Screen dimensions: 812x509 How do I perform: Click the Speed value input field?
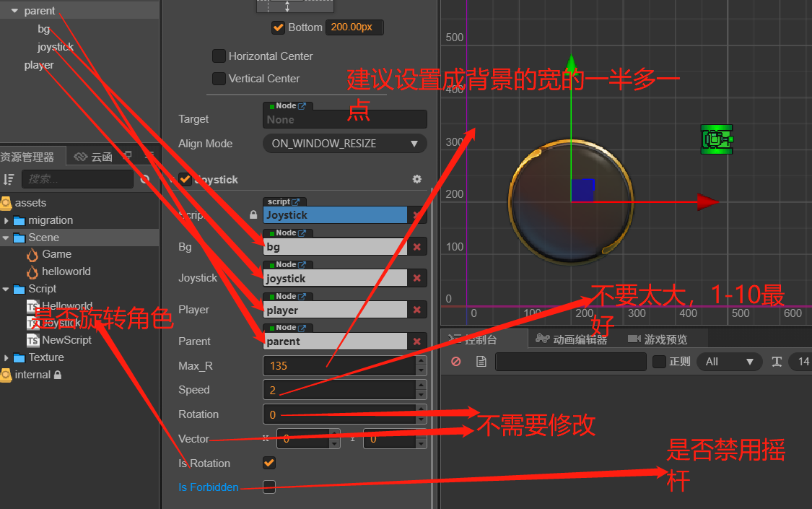pos(340,389)
